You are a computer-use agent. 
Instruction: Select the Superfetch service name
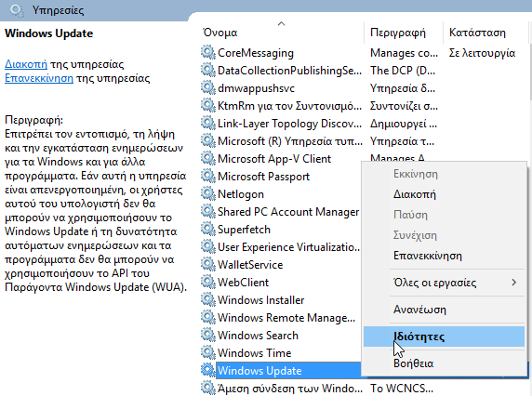coord(244,230)
